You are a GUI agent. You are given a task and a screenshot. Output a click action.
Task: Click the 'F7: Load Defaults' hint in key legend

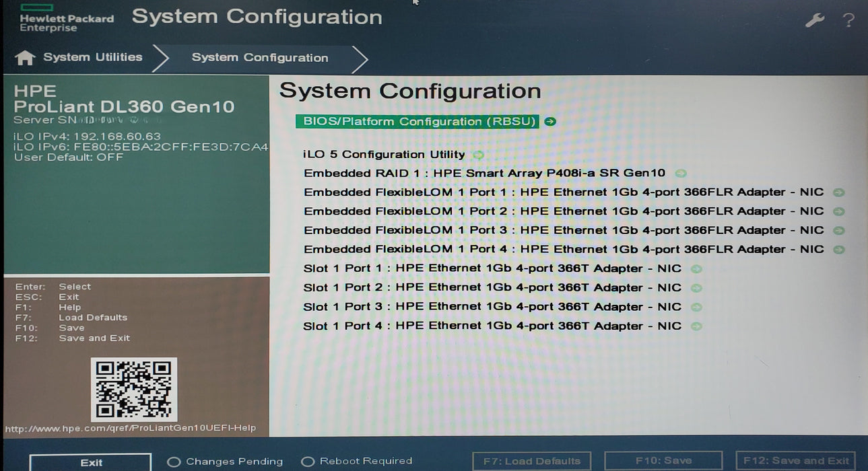click(71, 318)
